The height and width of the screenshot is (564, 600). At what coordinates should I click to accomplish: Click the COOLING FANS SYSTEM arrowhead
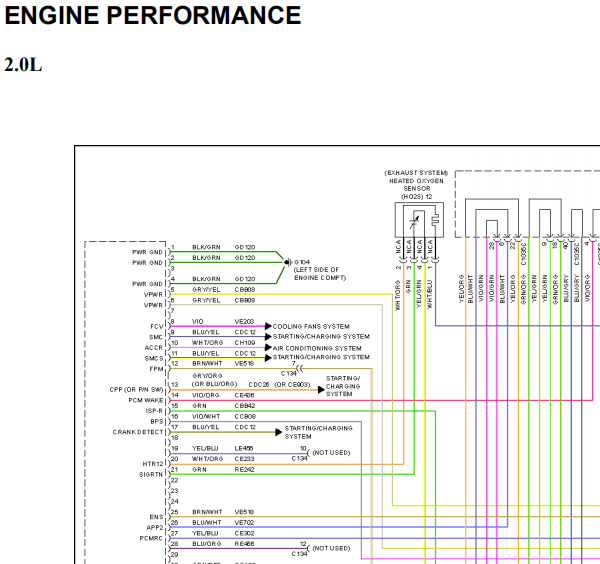point(268,326)
